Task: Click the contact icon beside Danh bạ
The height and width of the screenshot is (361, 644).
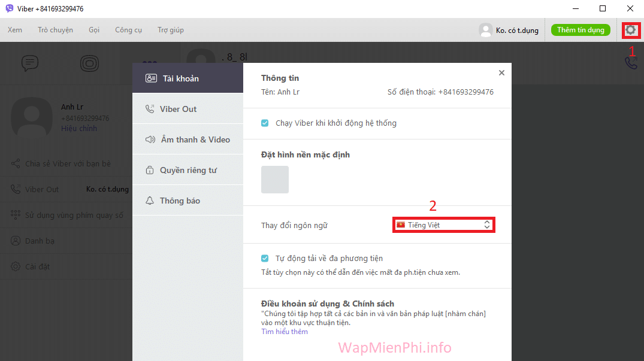Action: [x=16, y=241]
